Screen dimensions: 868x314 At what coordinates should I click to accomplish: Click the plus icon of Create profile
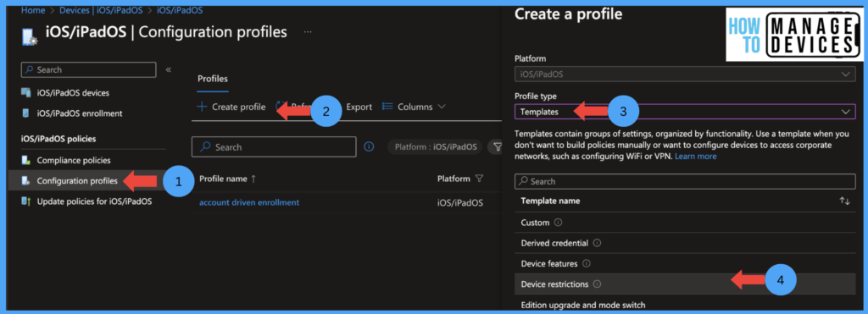click(x=202, y=107)
